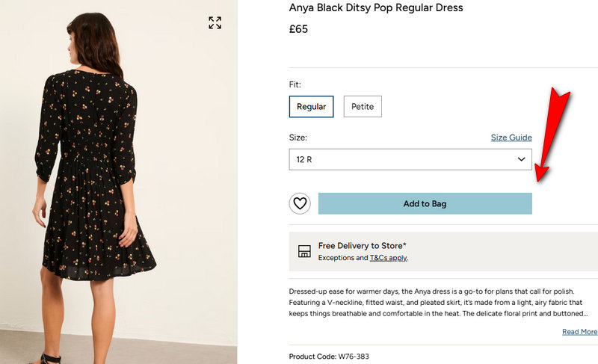Screen dimensions: 598x364
Task: Expand the product image to fullscreen
Action: click(215, 23)
